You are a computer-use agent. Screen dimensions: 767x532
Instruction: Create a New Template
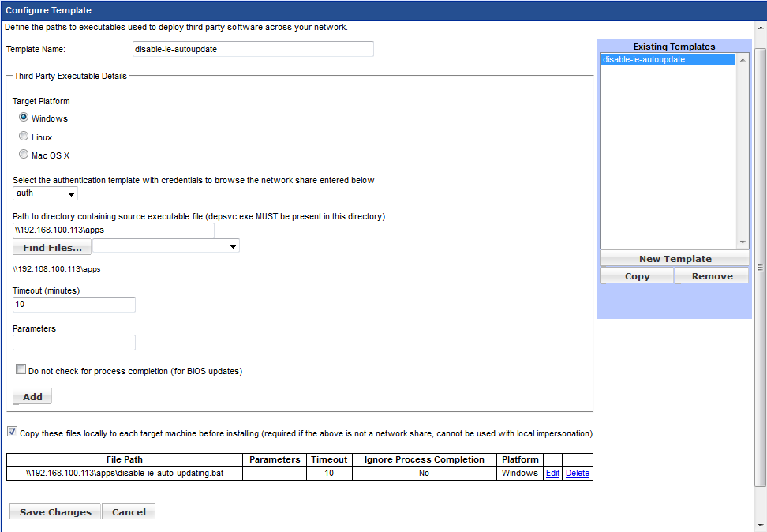(x=675, y=259)
